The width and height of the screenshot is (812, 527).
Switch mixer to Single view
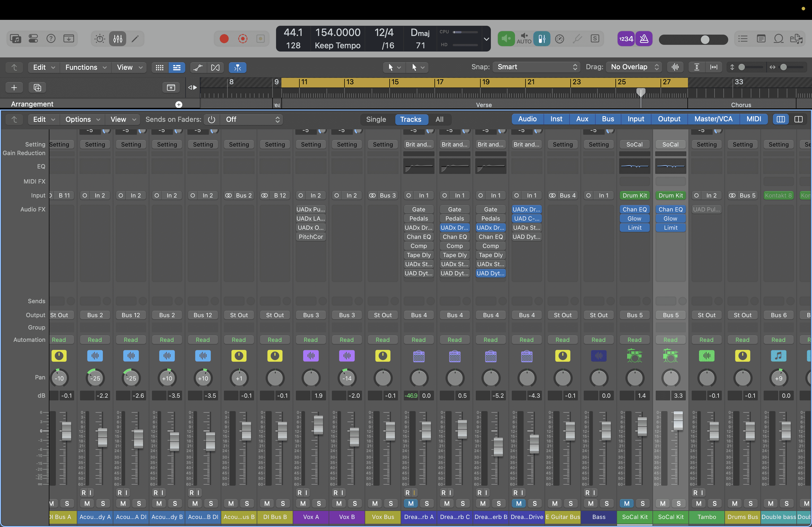376,119
